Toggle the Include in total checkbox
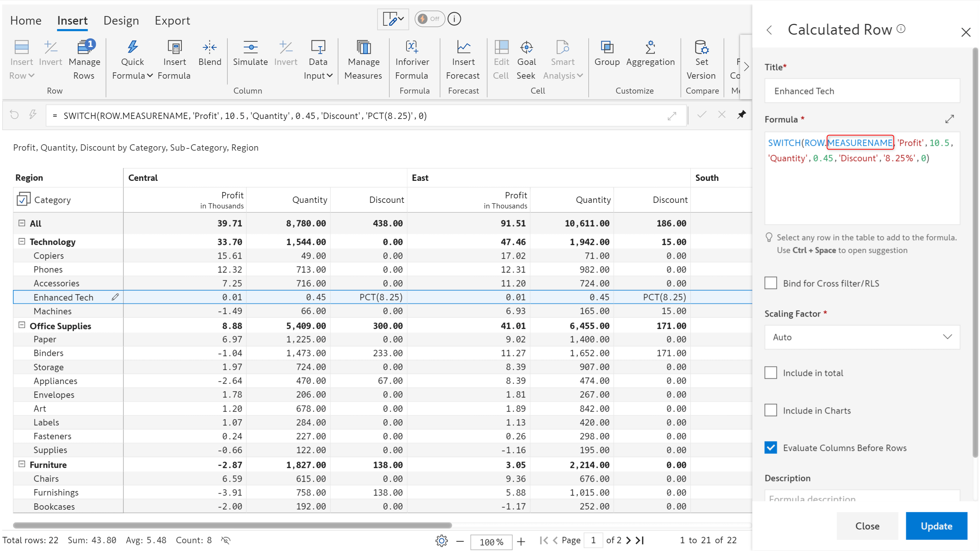Viewport: 980px width, 553px height. tap(771, 373)
